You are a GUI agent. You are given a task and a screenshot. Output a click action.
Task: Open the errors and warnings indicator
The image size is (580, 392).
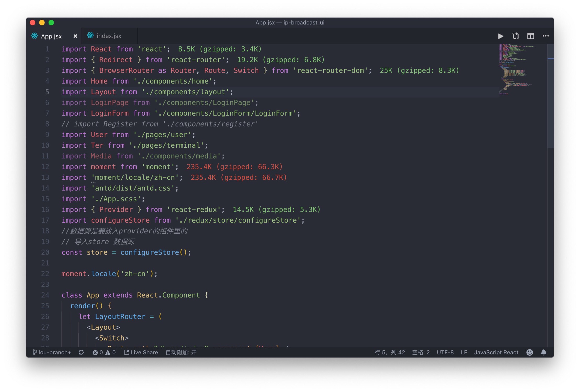click(x=104, y=352)
